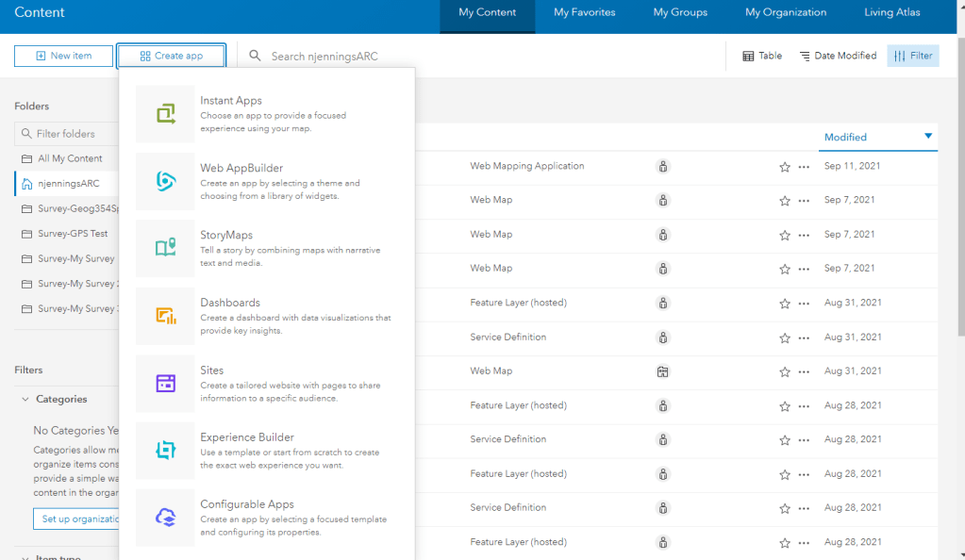This screenshot has height=560, width=965.
Task: Choose the Web AppBuilder icon
Action: pyautogui.click(x=166, y=181)
